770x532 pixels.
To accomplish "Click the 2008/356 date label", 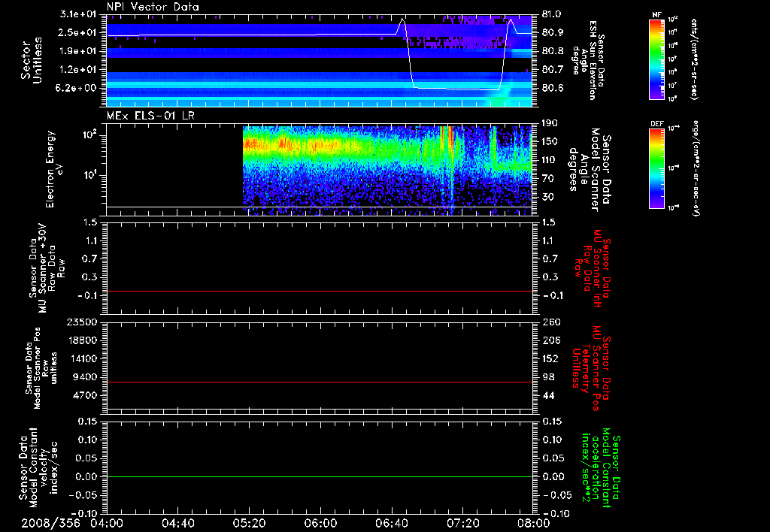I will (x=50, y=523).
